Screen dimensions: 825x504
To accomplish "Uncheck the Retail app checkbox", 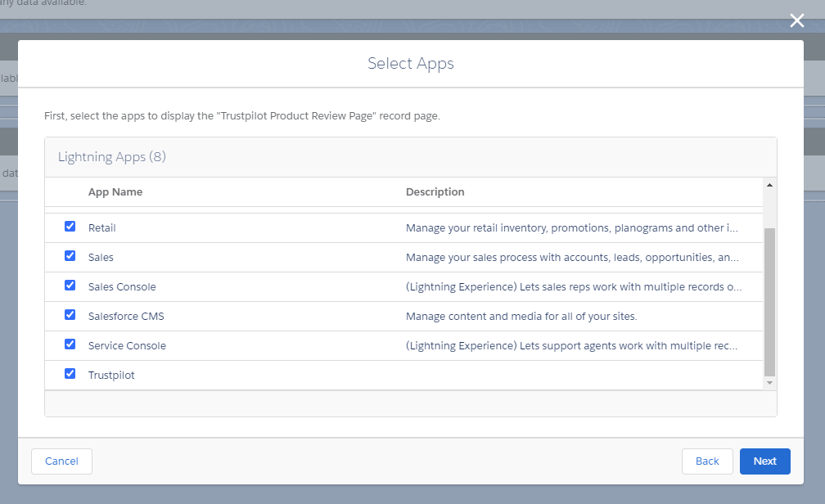I will pos(70,226).
